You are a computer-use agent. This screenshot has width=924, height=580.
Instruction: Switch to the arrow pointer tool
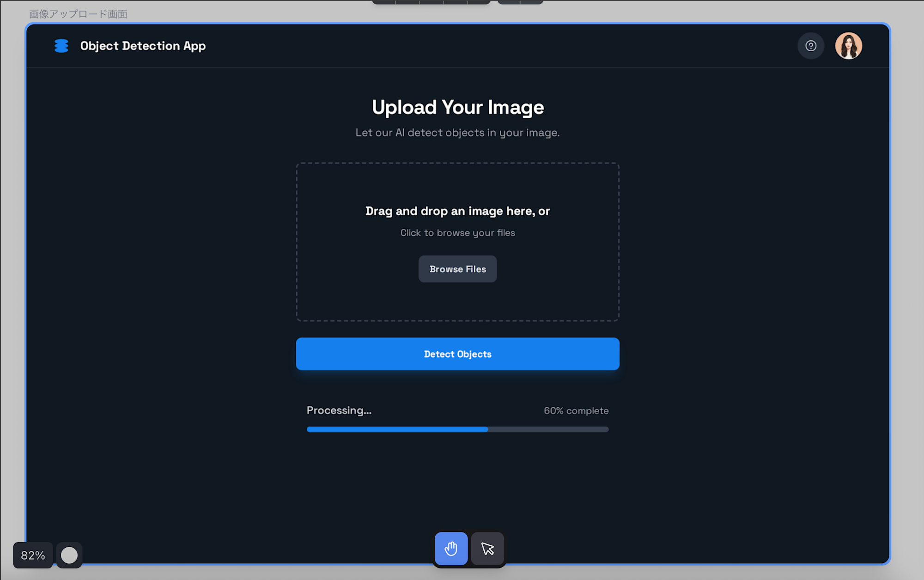(x=487, y=549)
